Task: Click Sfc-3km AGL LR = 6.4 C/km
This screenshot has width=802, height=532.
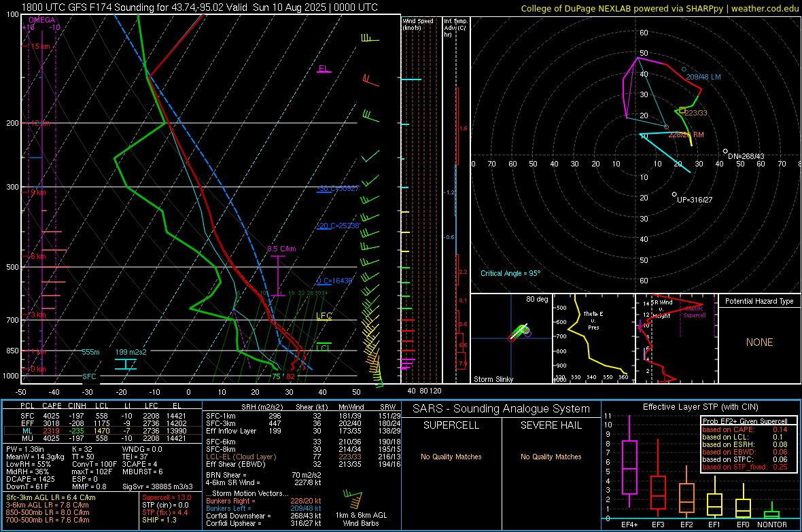Action: point(51,497)
